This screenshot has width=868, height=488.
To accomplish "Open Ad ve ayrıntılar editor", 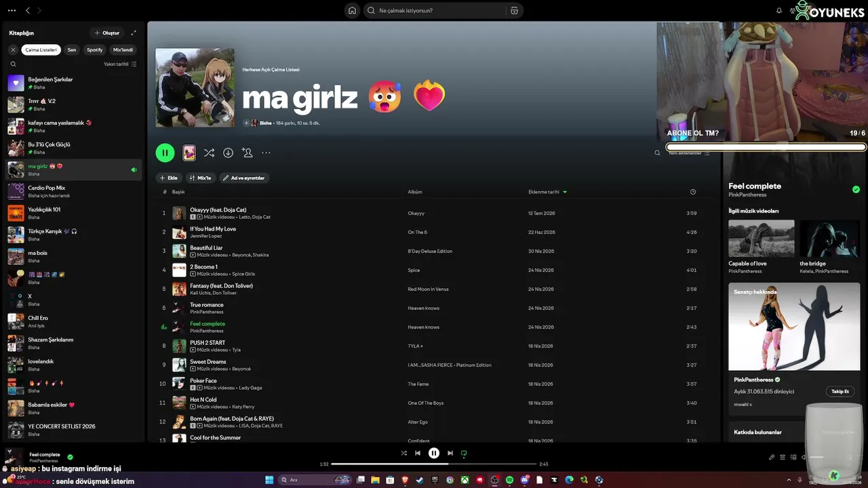I will click(244, 178).
